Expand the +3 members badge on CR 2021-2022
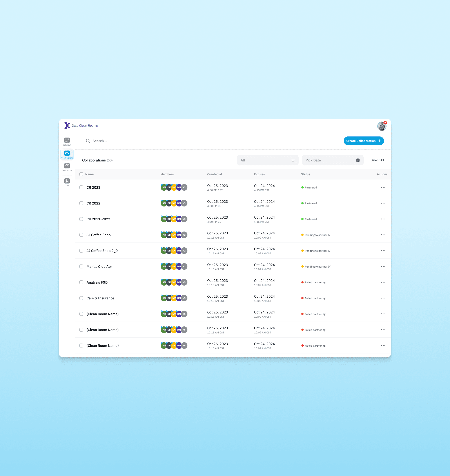 (184, 219)
